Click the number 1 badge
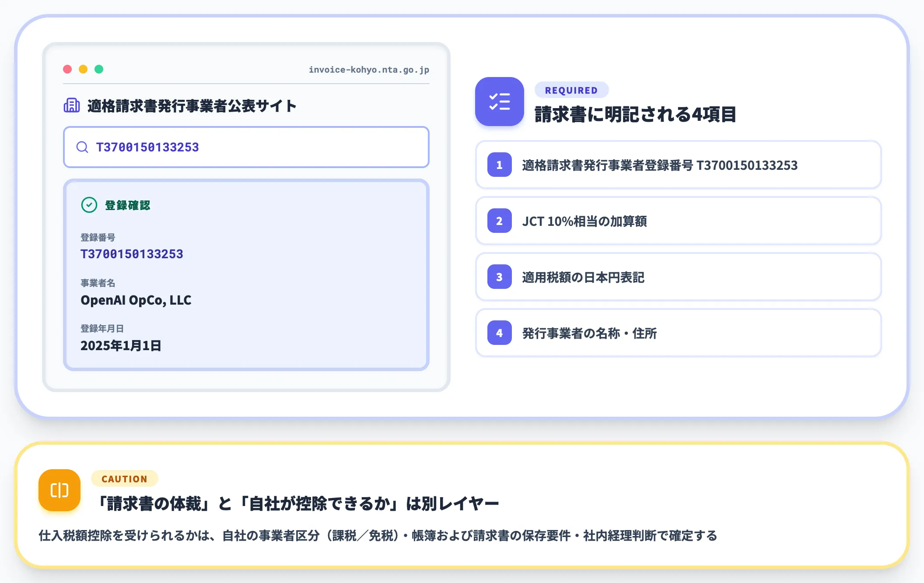This screenshot has height=583, width=924. [x=500, y=165]
